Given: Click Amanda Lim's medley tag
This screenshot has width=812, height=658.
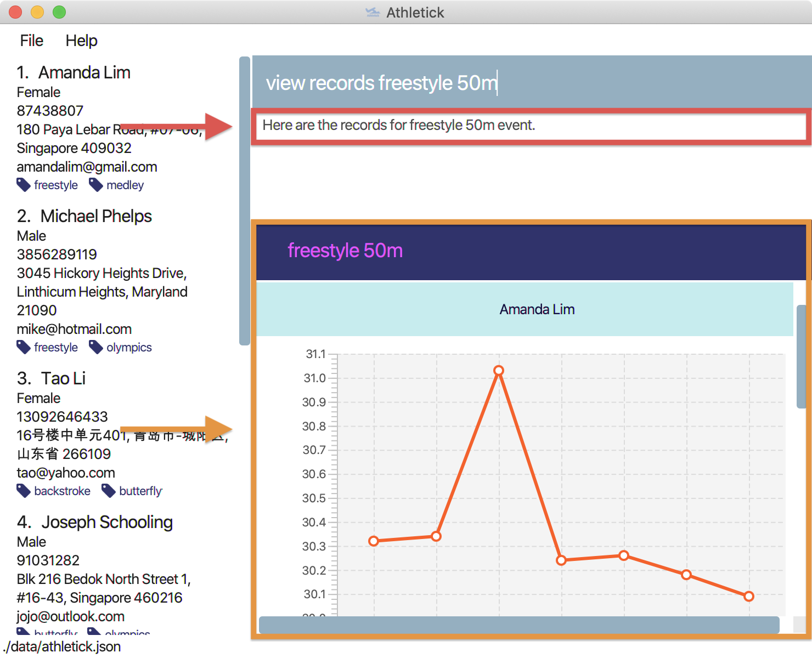Looking at the screenshot, I should 116,185.
